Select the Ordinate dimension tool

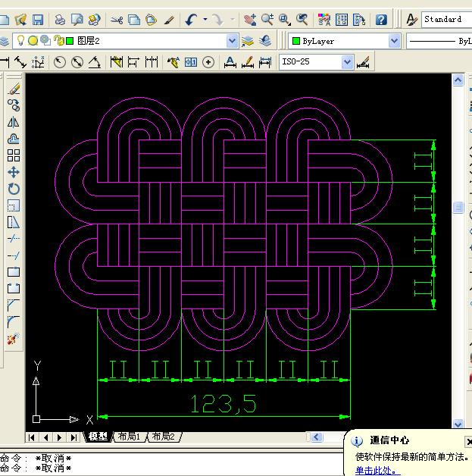pos(38,62)
